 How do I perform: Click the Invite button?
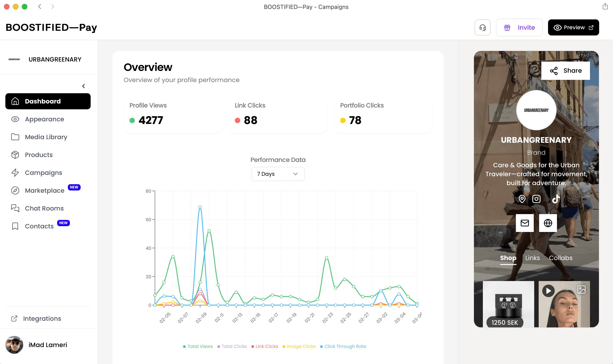point(519,27)
